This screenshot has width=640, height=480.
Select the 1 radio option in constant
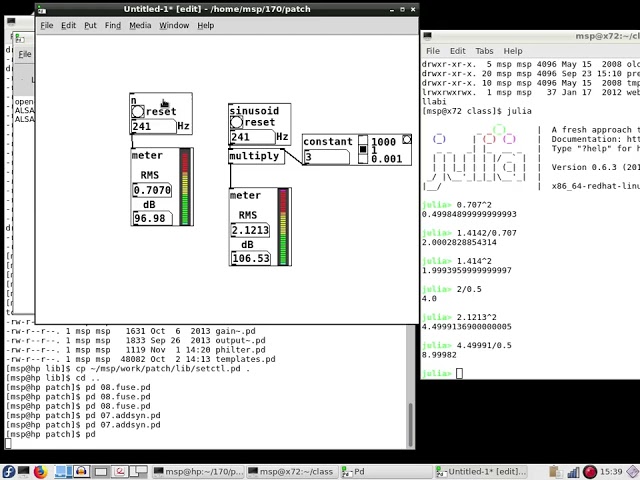(363, 149)
